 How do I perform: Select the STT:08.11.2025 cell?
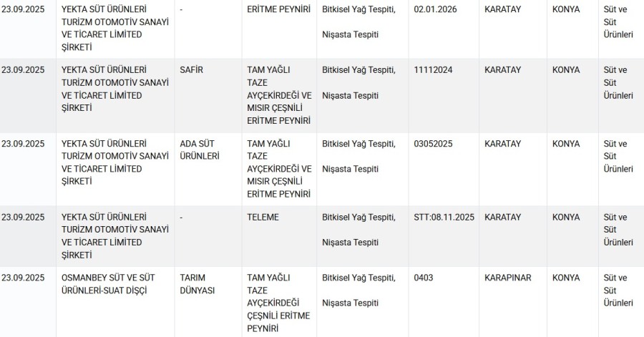[444, 217]
